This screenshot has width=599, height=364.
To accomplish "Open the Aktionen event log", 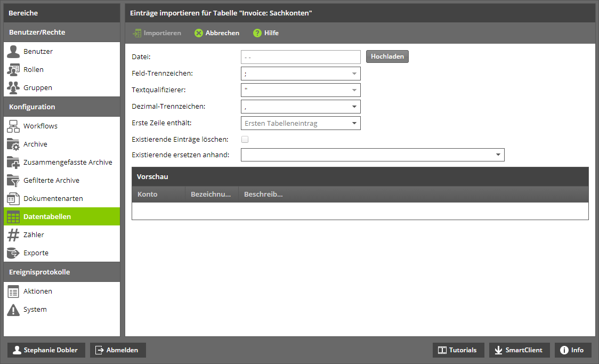I will click(x=62, y=292).
